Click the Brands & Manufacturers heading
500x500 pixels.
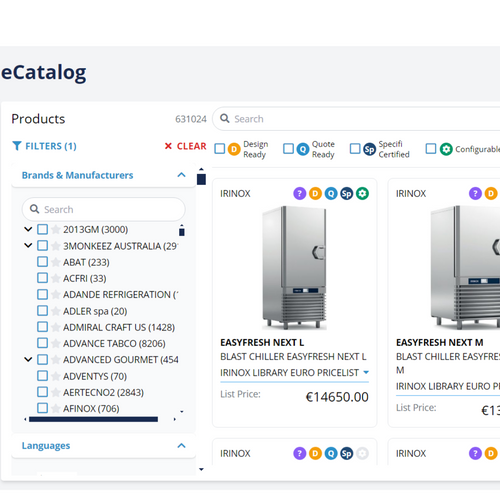click(x=77, y=175)
